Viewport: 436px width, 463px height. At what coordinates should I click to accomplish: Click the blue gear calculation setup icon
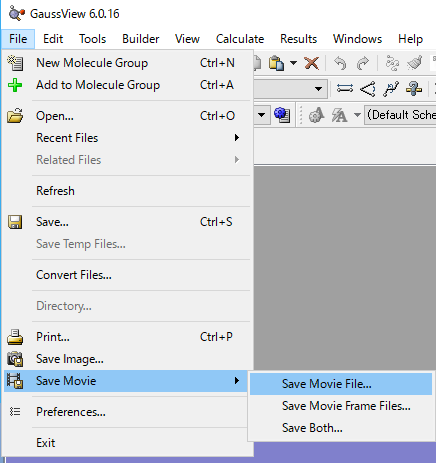pyautogui.click(x=282, y=115)
